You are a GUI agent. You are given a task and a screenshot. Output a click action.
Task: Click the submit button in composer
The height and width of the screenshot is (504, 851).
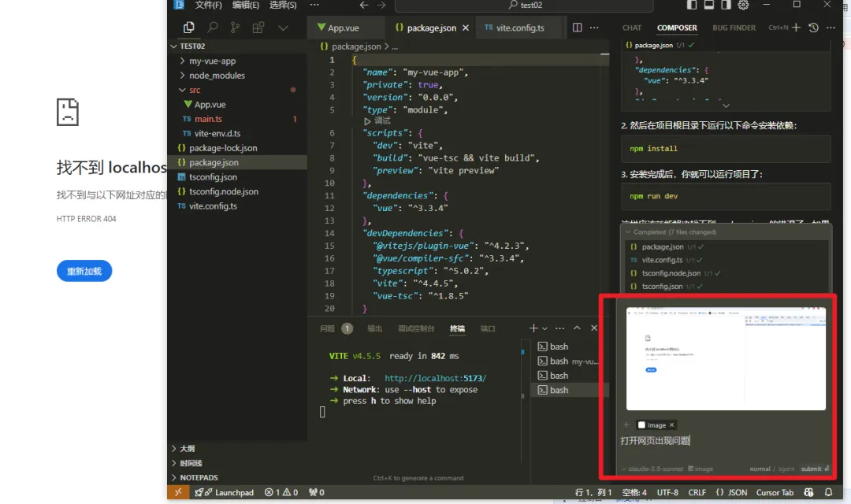click(x=812, y=469)
